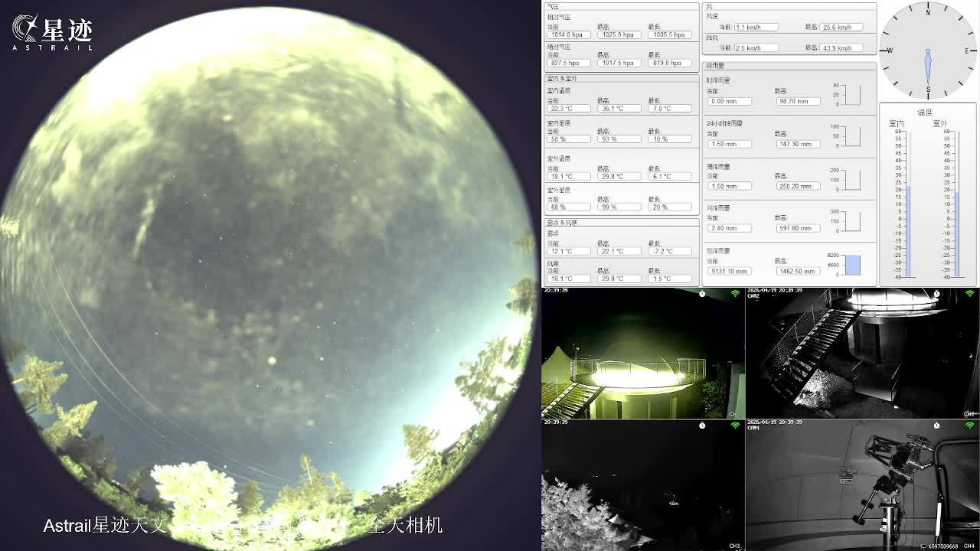980x551 pixels.
Task: Click the outdoor thermometer gauge bar
Action: [x=955, y=233]
